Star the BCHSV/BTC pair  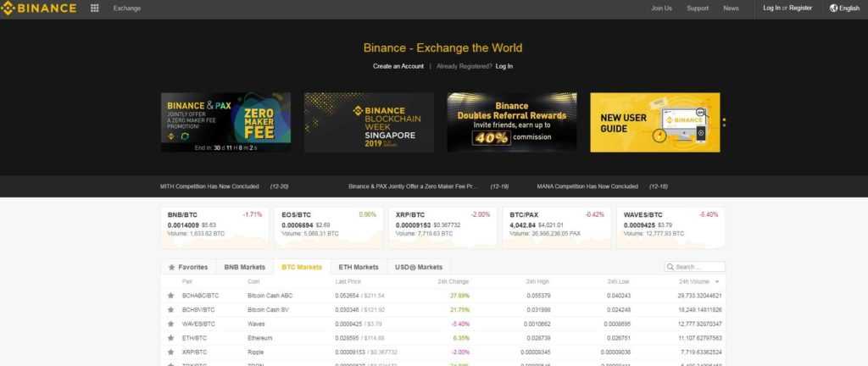170,309
